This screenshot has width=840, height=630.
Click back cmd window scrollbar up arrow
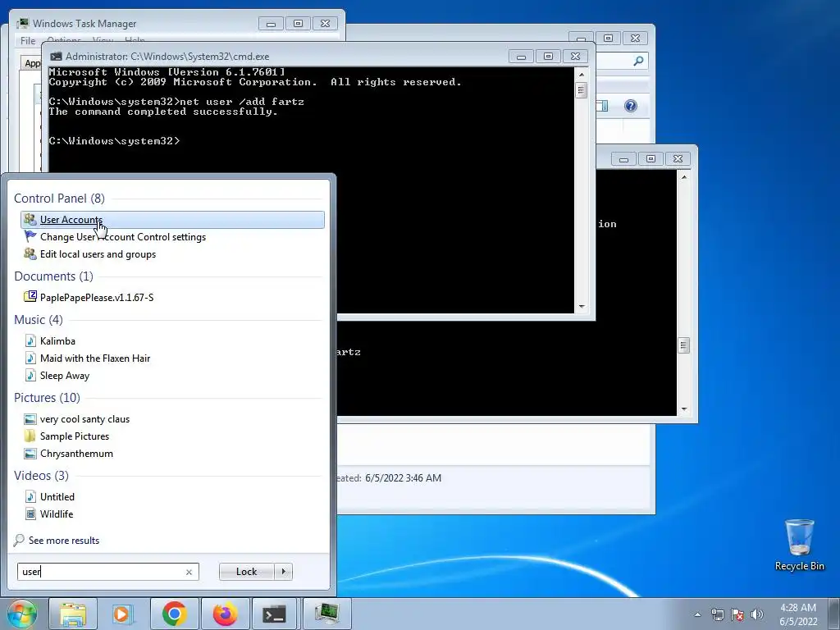click(683, 177)
